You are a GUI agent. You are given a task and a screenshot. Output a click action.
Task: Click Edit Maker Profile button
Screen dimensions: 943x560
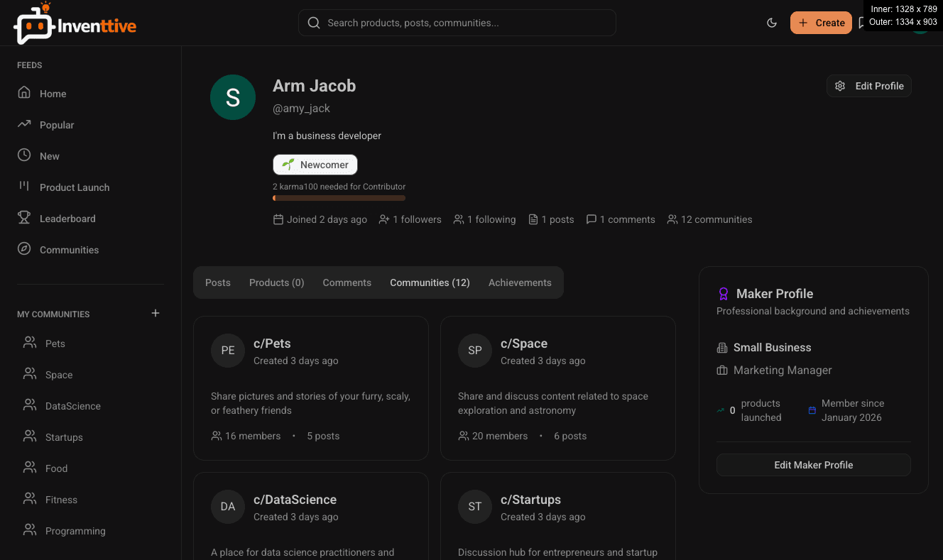tap(813, 465)
